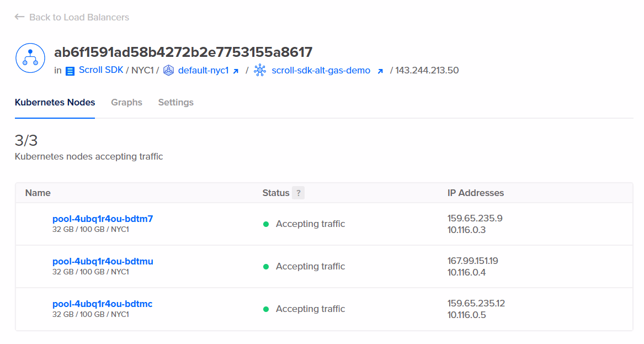Image resolution: width=644 pixels, height=344 pixels.
Task: Switch to the Graphs tab
Action: click(x=126, y=102)
